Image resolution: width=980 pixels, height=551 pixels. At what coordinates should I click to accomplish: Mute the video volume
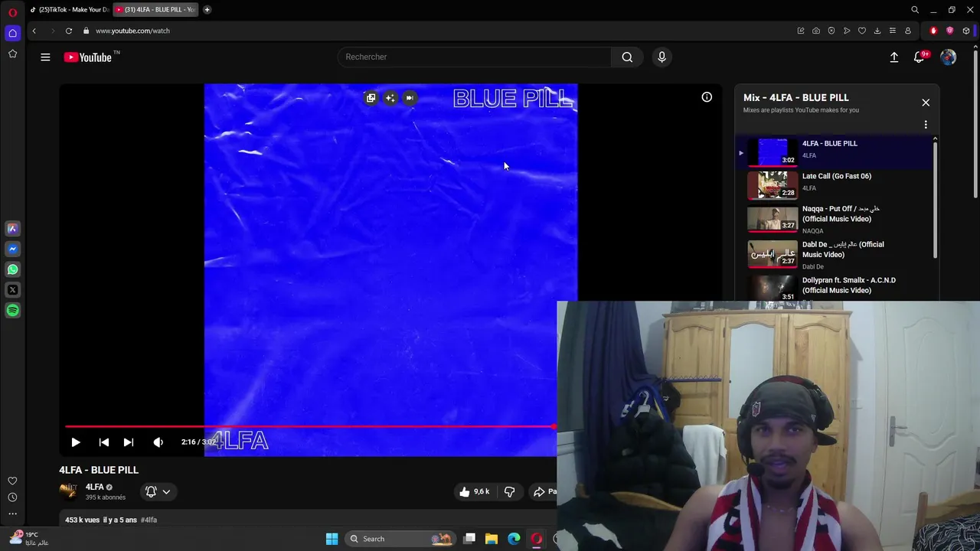(x=158, y=442)
